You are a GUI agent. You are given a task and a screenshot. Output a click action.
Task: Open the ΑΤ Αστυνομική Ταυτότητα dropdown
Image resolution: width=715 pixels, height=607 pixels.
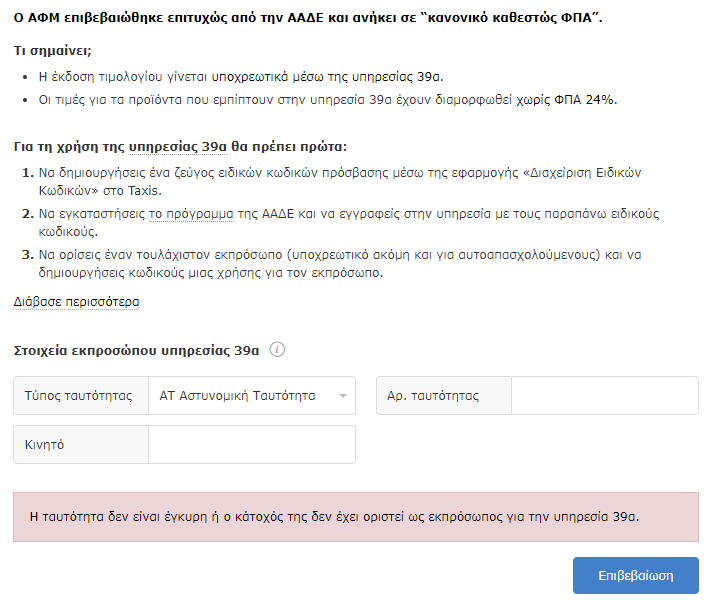pos(252,395)
